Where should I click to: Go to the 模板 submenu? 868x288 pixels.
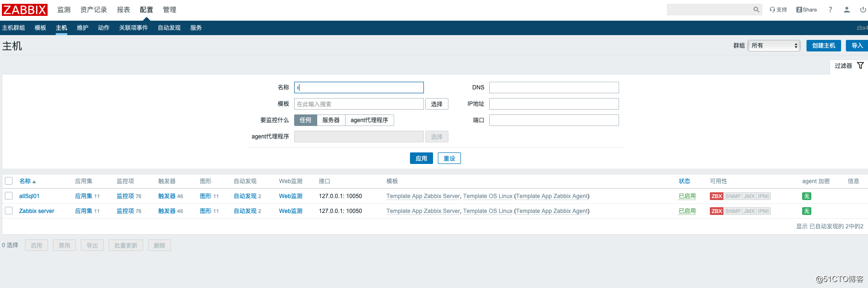tap(40, 28)
